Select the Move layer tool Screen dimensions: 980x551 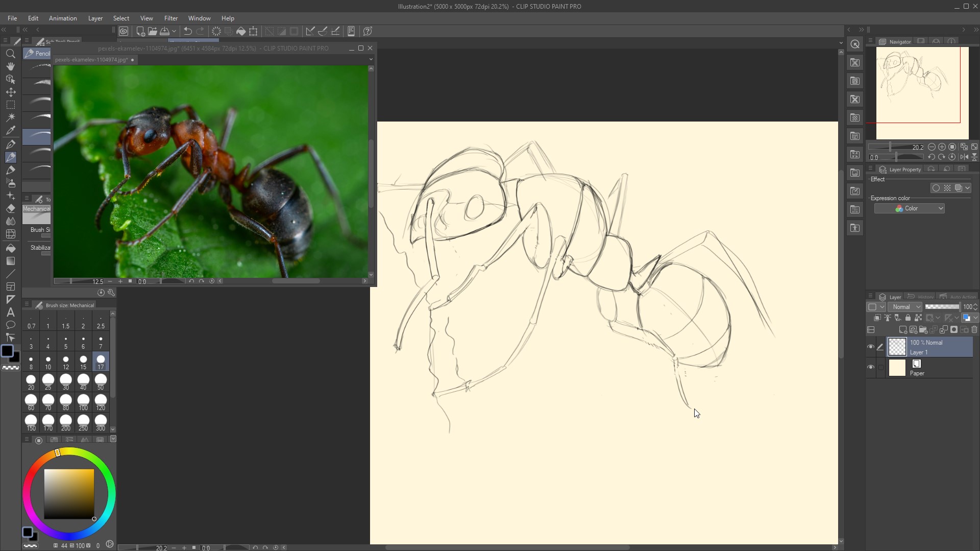[x=10, y=92]
